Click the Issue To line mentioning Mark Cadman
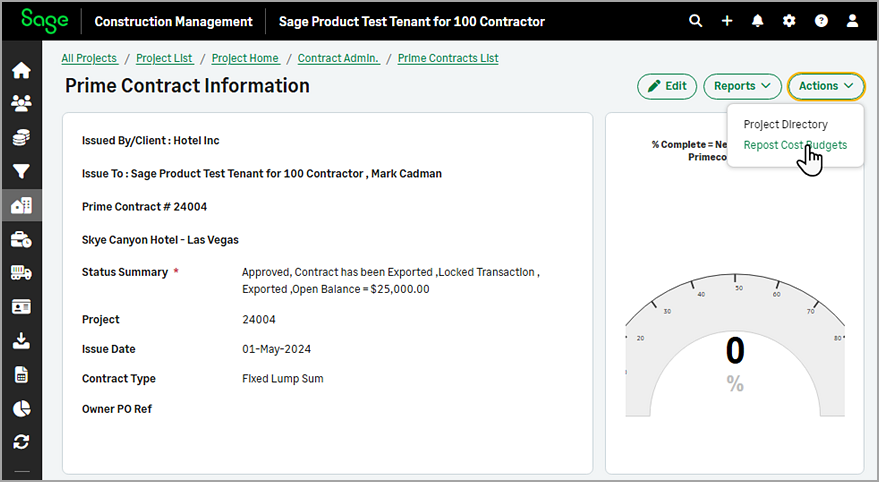 click(262, 174)
